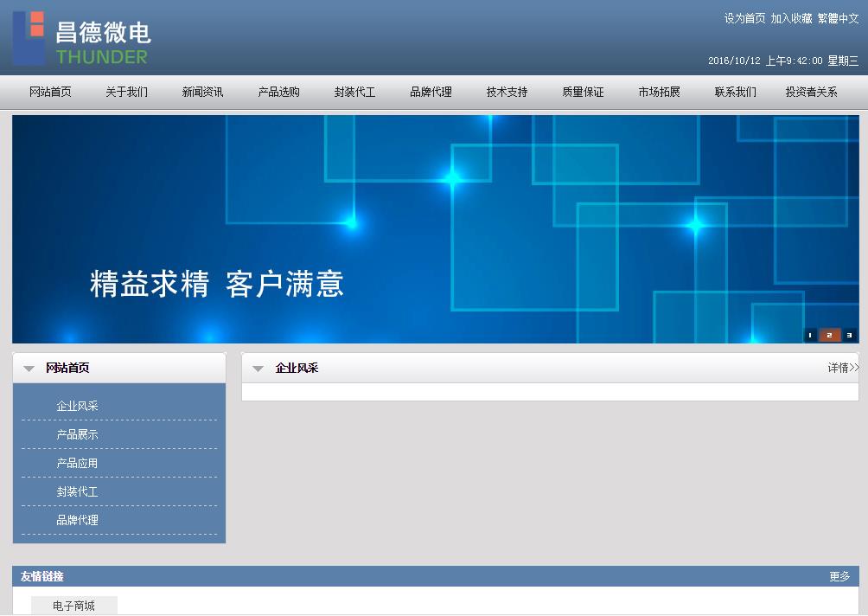Screen dimensions: 868x616
Task: Open 封装代工 in the sidebar list
Action: click(x=78, y=491)
